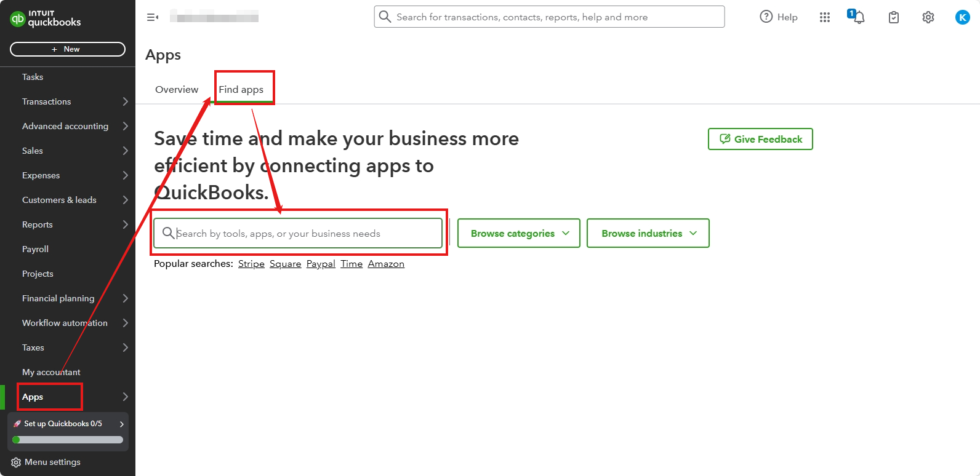The height and width of the screenshot is (476, 980).
Task: Expand the Financial planning chevron
Action: pos(125,298)
